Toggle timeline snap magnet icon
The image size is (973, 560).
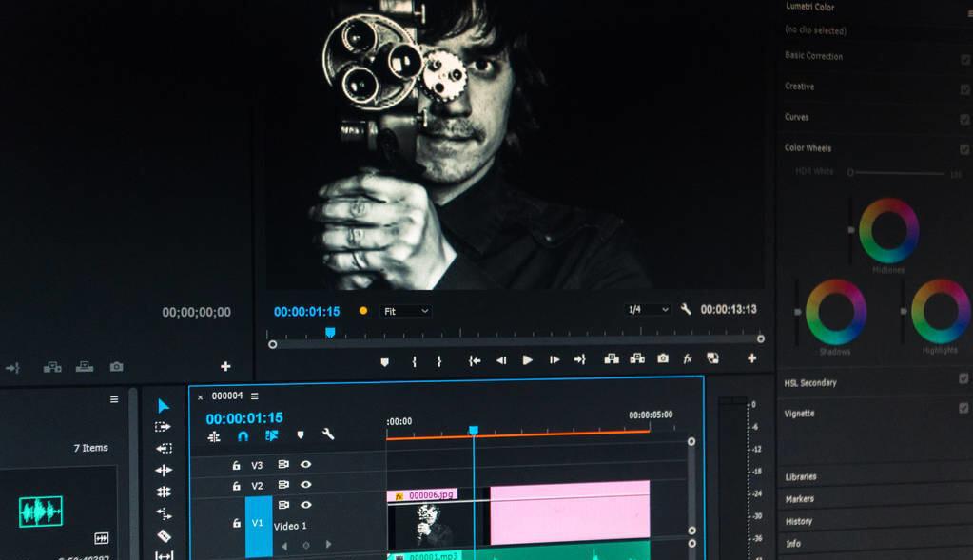pos(243,436)
